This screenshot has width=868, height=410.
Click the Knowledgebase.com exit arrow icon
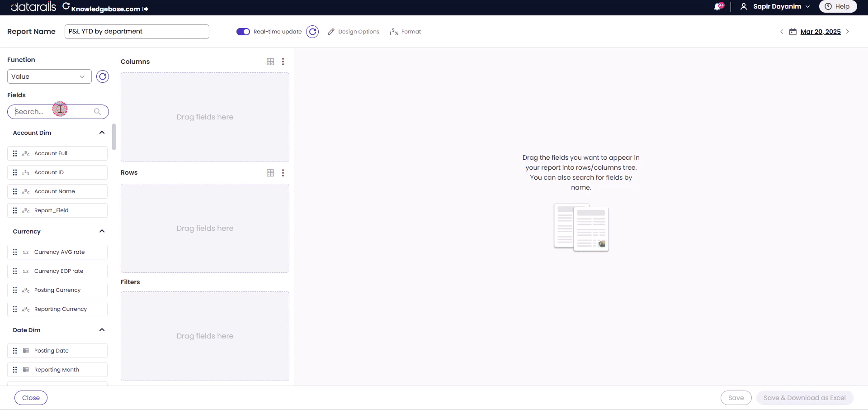point(145,9)
